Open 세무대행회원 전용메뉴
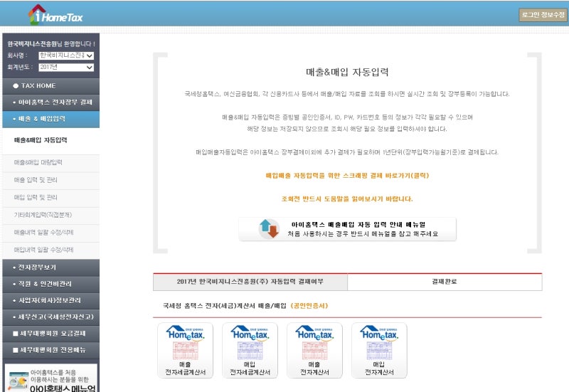This screenshot has width=569, height=392. point(50,350)
